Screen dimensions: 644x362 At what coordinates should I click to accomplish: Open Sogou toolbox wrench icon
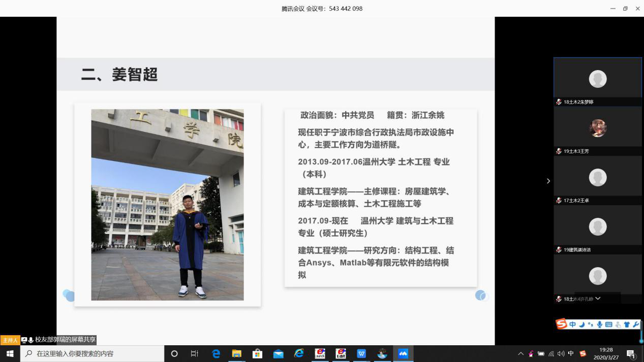pos(635,324)
